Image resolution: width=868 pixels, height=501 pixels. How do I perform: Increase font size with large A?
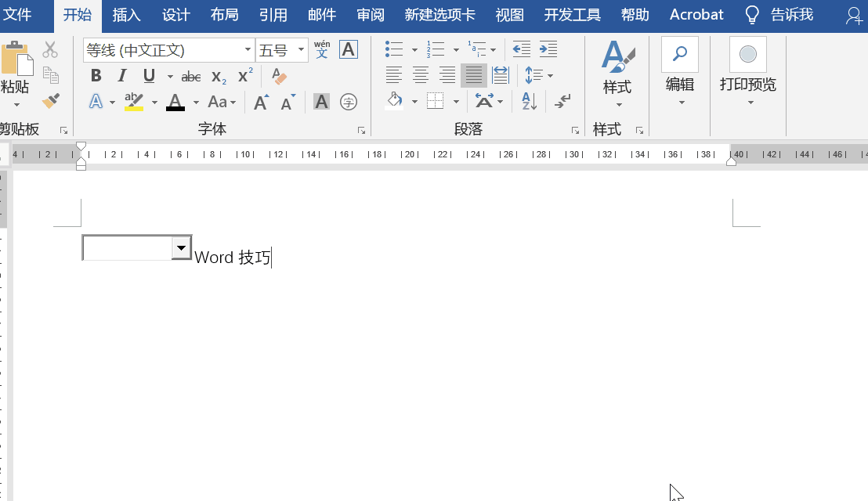point(262,102)
